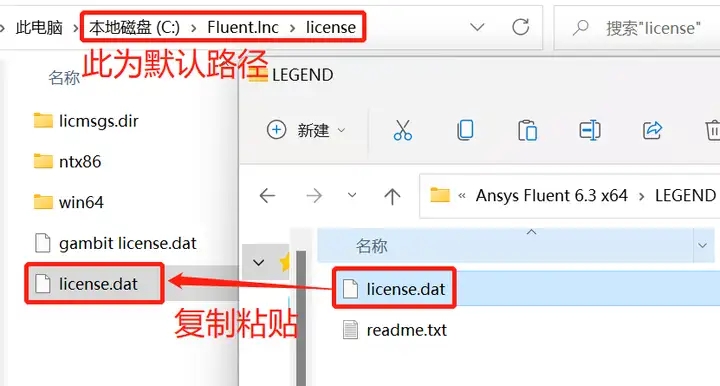Expand the hidden path chevrons in LEGEND address bar

pos(462,196)
